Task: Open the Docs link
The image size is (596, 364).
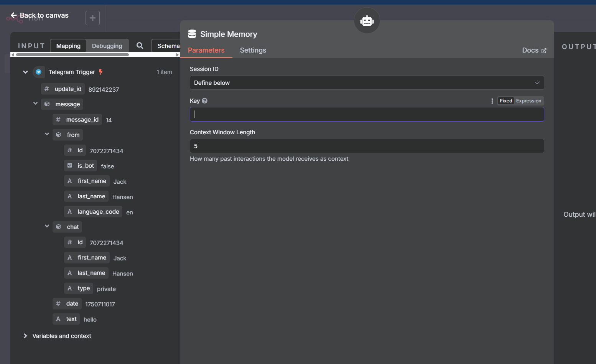Action: tap(534, 50)
